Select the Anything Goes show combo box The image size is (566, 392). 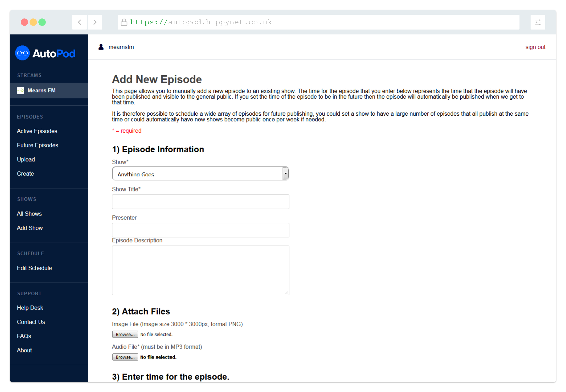[x=200, y=173]
